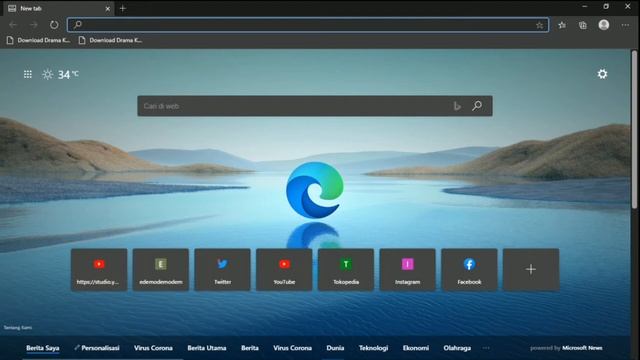Add this page to favorites star

(540, 25)
